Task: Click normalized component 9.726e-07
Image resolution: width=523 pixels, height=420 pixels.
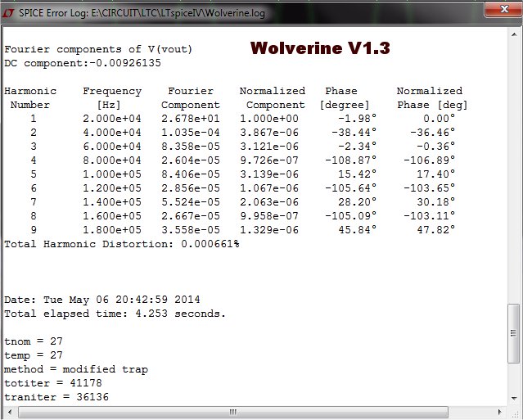Action: [x=269, y=160]
